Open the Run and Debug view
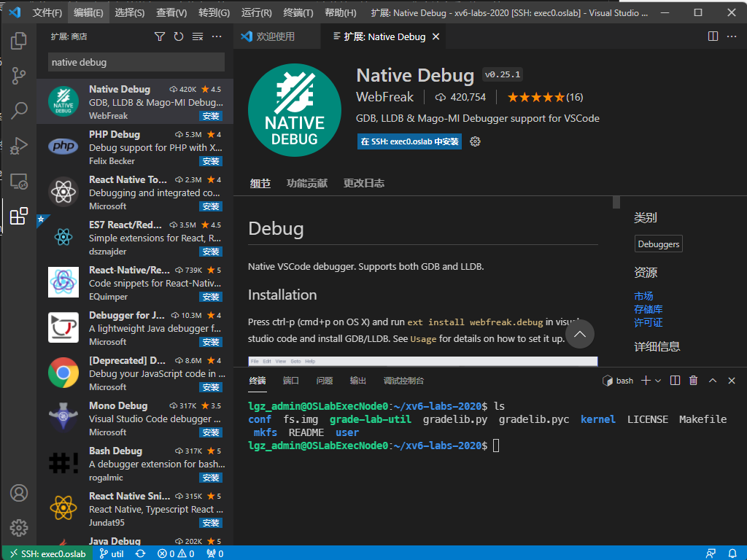Viewport: 747px width, 560px height. [20, 146]
